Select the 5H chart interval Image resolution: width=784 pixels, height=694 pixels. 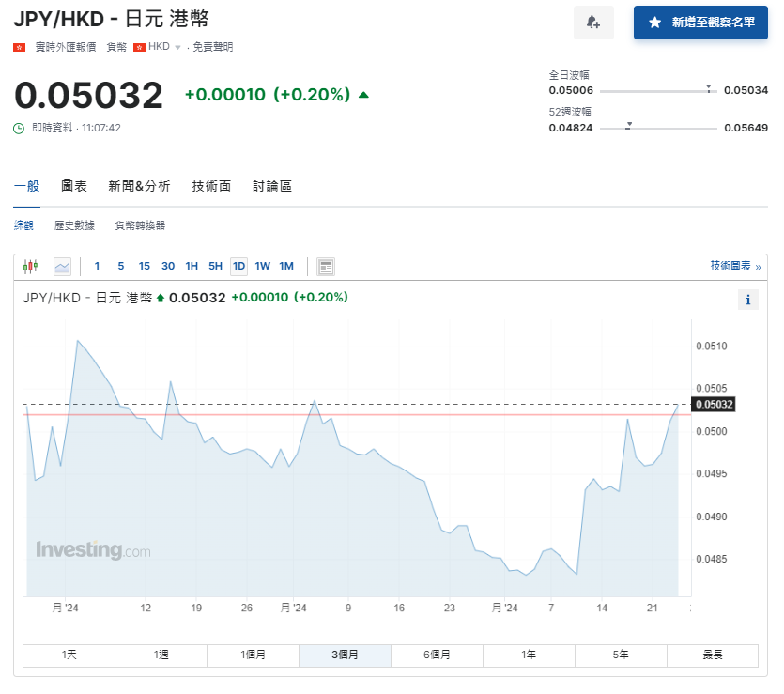[x=215, y=267]
